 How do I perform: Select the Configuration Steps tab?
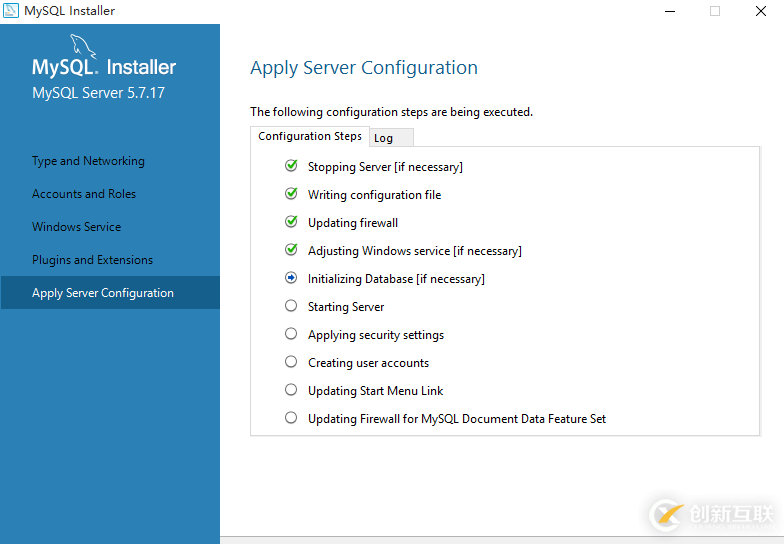(310, 136)
